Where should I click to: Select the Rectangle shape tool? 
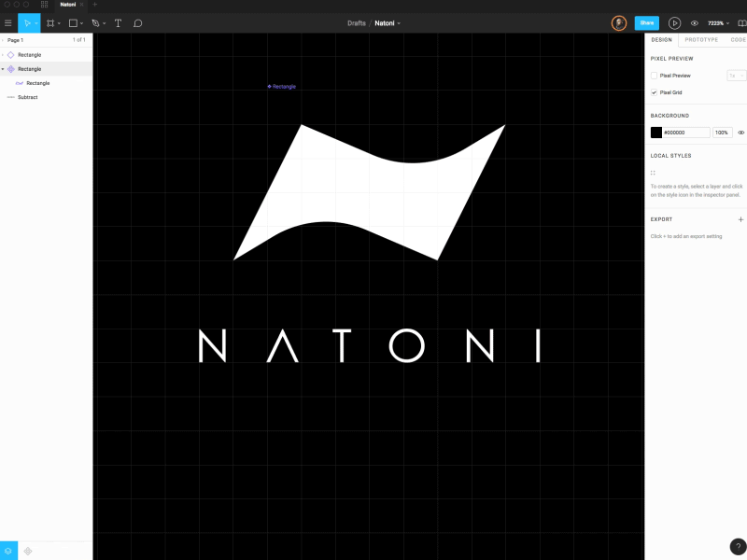(74, 23)
